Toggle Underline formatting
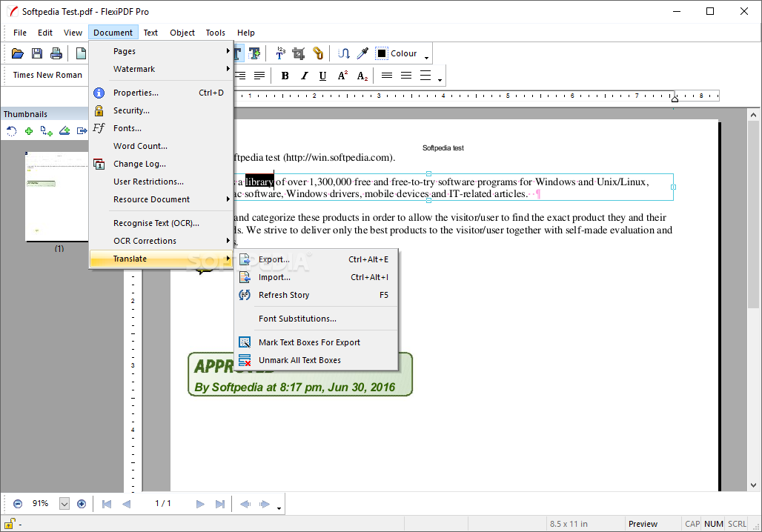 [x=322, y=76]
